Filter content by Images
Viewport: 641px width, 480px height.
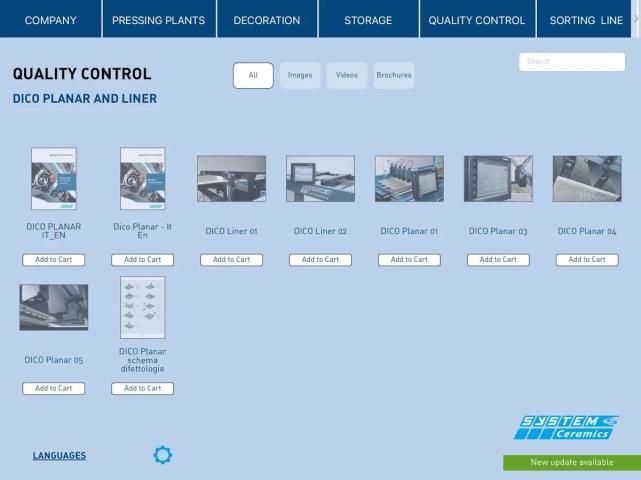(300, 75)
